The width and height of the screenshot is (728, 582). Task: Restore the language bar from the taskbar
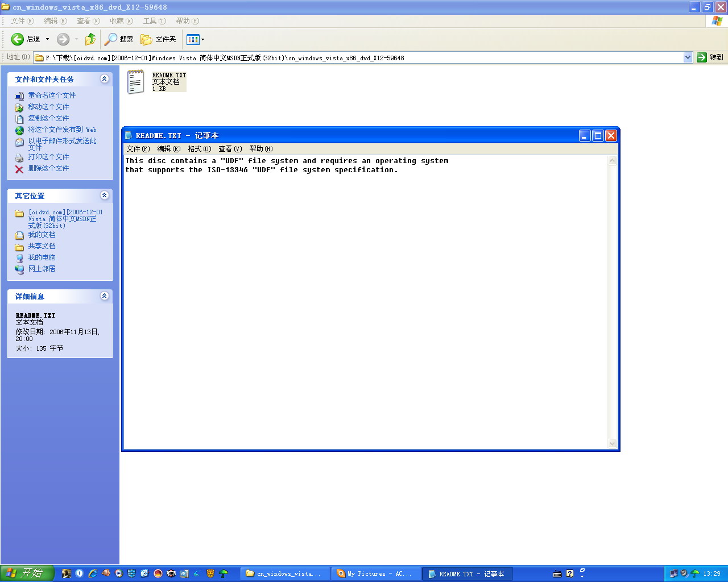point(582,570)
